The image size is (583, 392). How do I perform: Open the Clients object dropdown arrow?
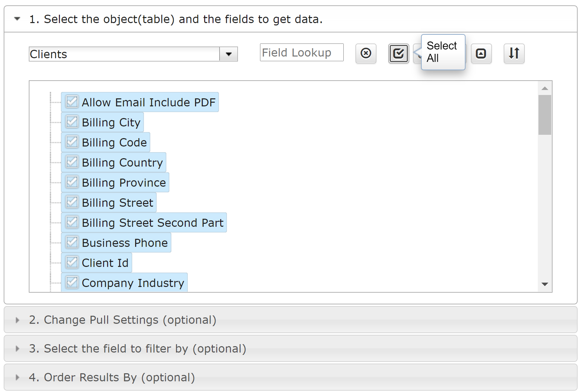click(229, 54)
